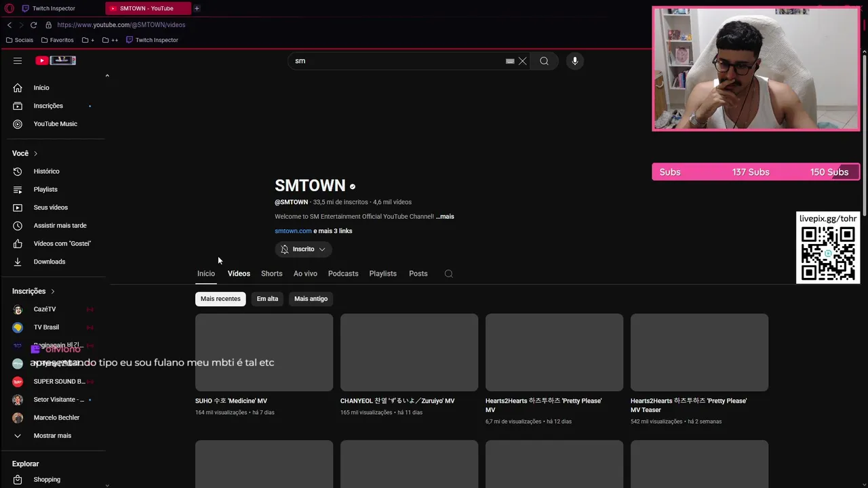Open the smtown.com link
The height and width of the screenshot is (488, 868).
click(293, 231)
